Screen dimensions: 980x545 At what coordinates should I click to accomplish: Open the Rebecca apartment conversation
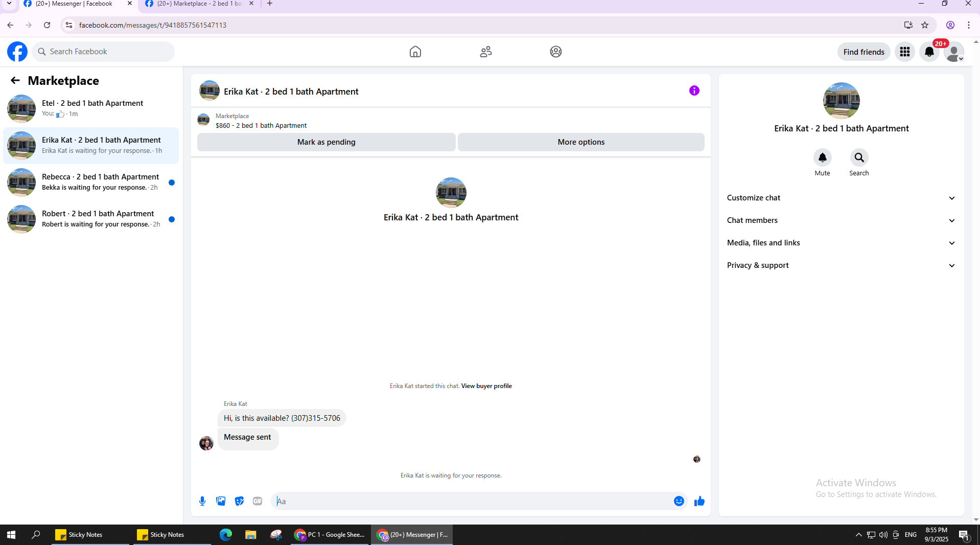pos(91,182)
